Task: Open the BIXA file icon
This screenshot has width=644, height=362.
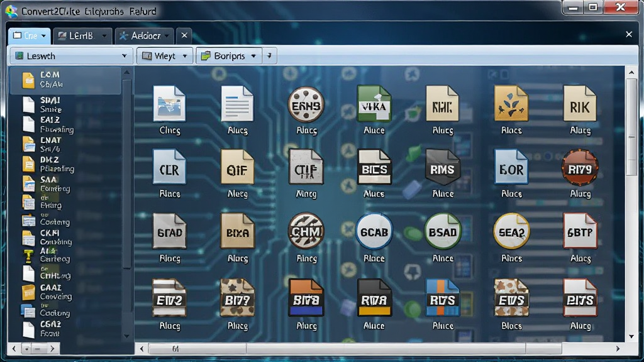Action: pos(237,231)
